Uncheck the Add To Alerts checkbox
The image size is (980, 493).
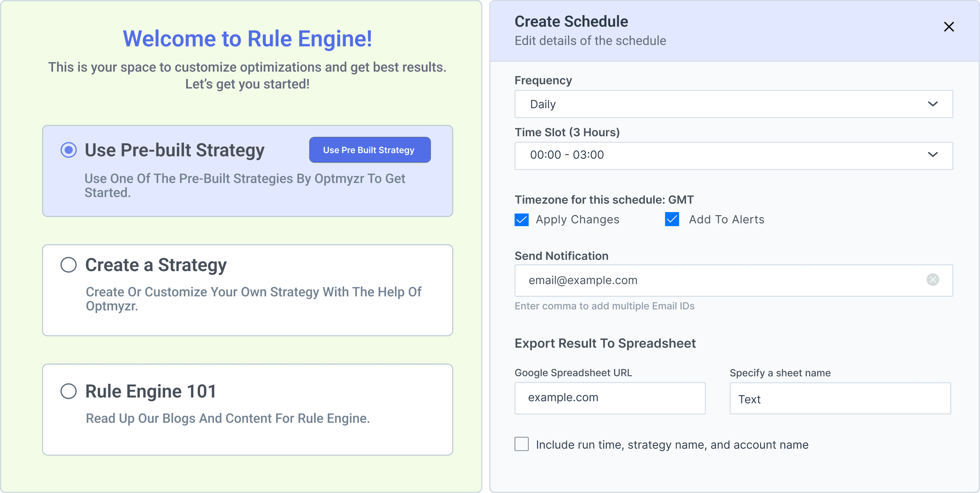pyautogui.click(x=672, y=219)
